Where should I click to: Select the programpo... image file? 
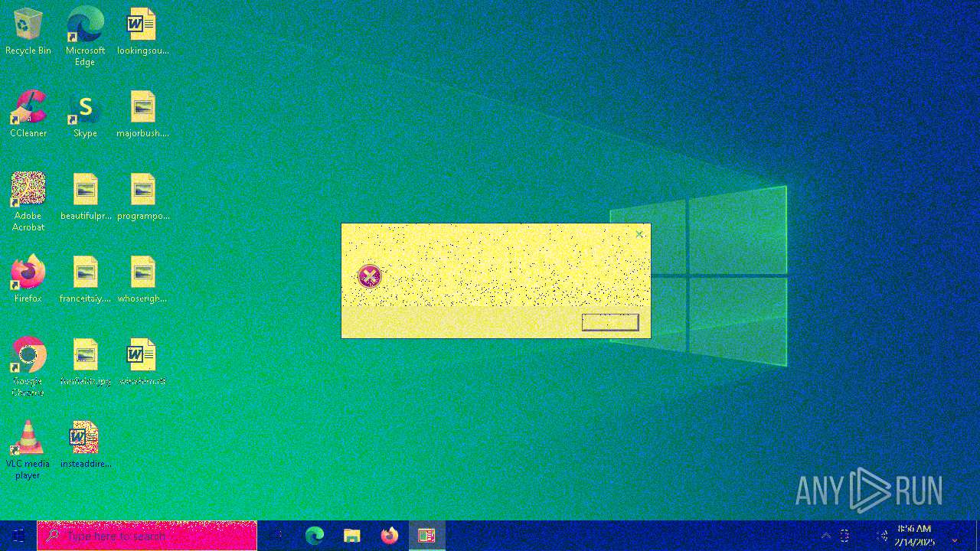142,197
